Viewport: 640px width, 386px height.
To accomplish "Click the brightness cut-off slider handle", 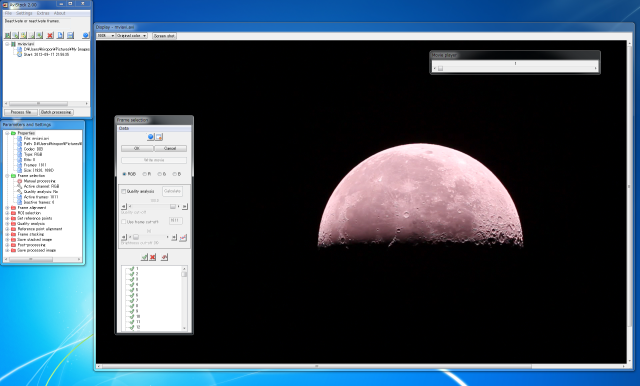I will pyautogui.click(x=136, y=237).
